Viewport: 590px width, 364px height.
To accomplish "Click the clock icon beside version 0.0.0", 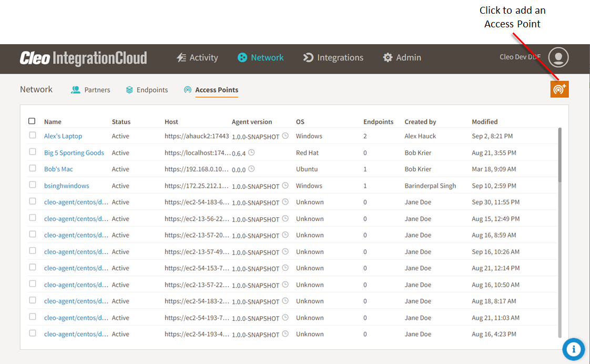I will (x=251, y=169).
